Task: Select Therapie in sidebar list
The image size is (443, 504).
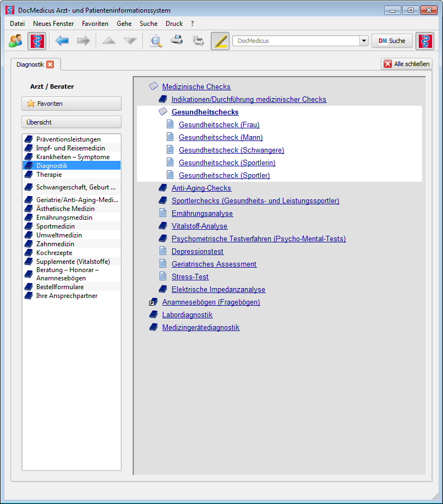Action: 72,175
